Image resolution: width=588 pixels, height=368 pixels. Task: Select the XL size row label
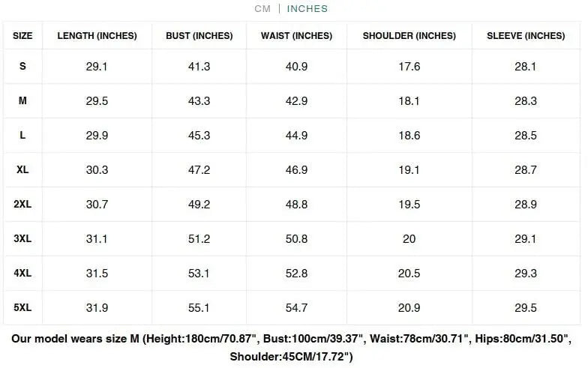pos(22,170)
